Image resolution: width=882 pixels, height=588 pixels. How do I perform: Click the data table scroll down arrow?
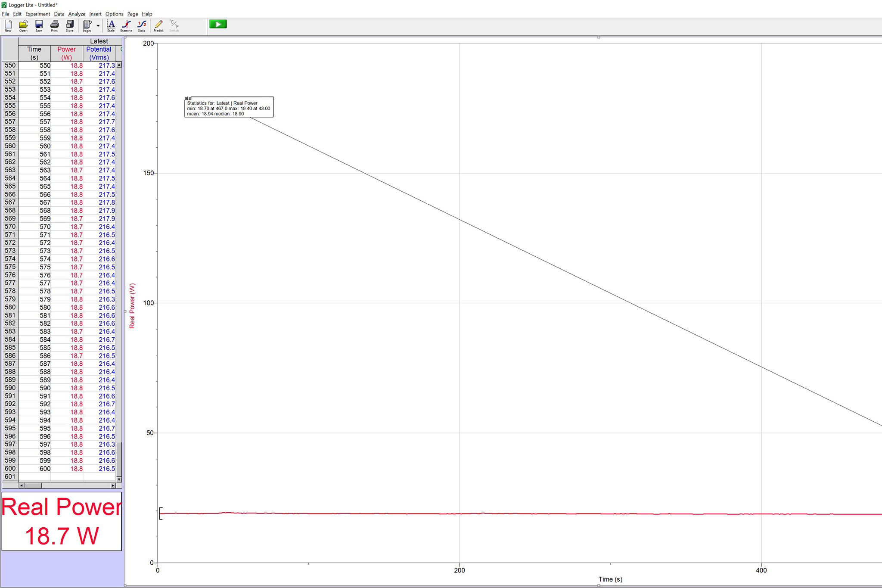(119, 479)
